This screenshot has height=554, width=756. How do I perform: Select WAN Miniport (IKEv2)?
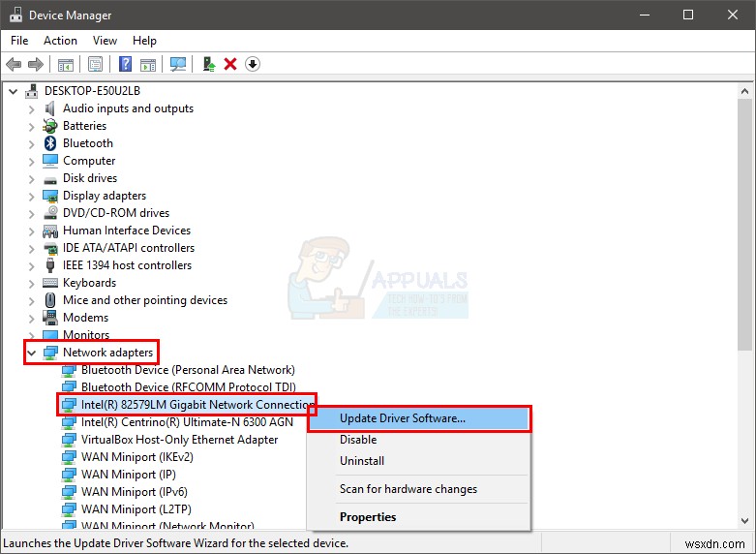(136, 457)
